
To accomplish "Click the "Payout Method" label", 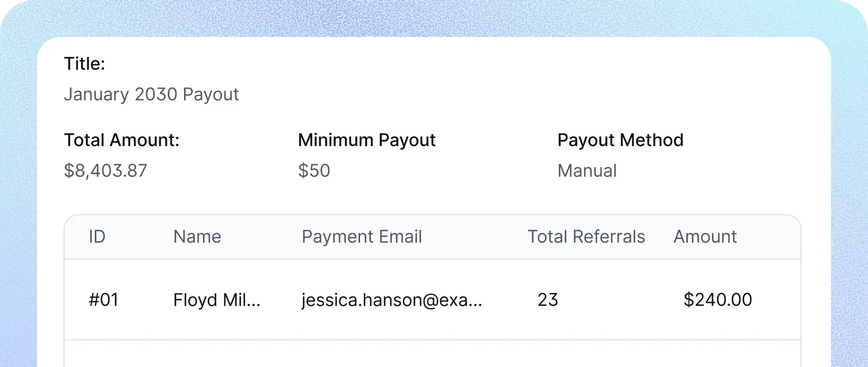I will (x=620, y=140).
